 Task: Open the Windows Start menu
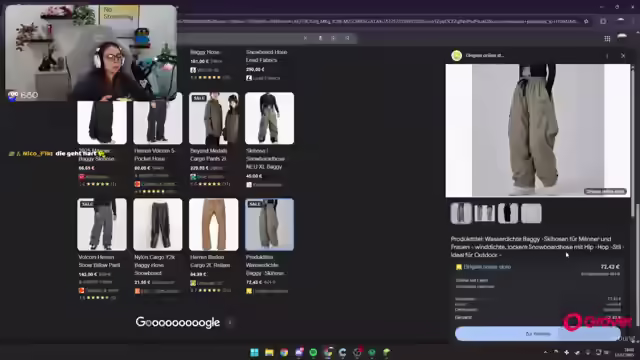pos(254,352)
